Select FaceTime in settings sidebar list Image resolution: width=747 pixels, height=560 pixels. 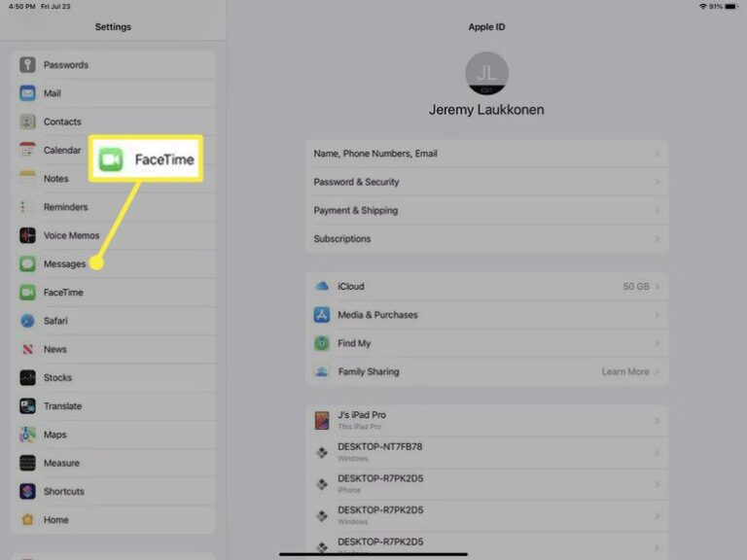coord(114,293)
